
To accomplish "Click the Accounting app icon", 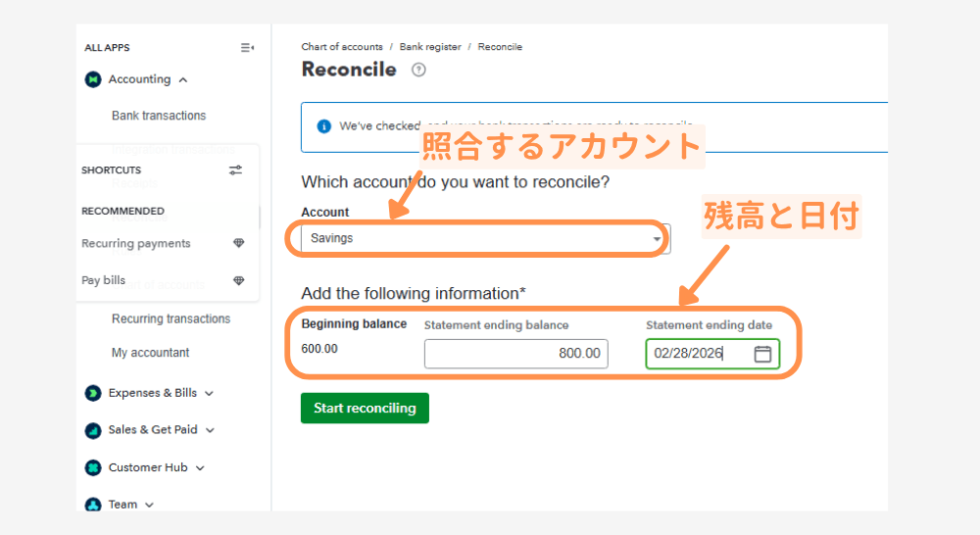I will (x=93, y=79).
